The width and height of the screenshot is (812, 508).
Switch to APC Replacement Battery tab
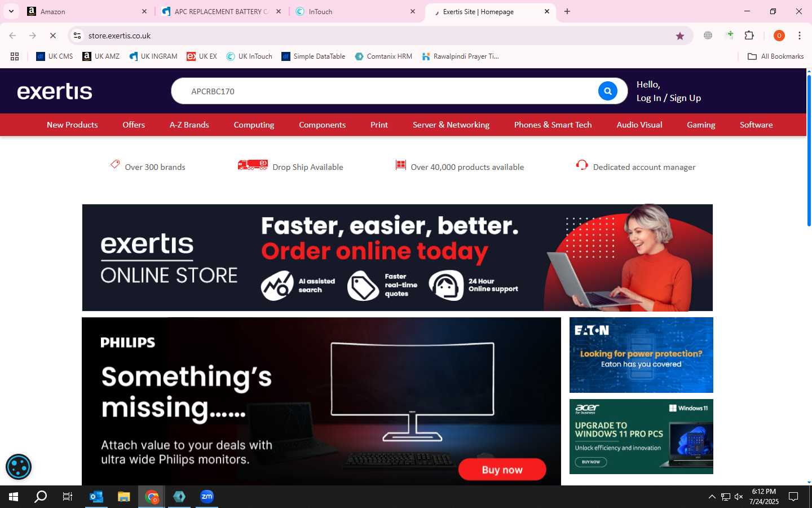click(221, 11)
